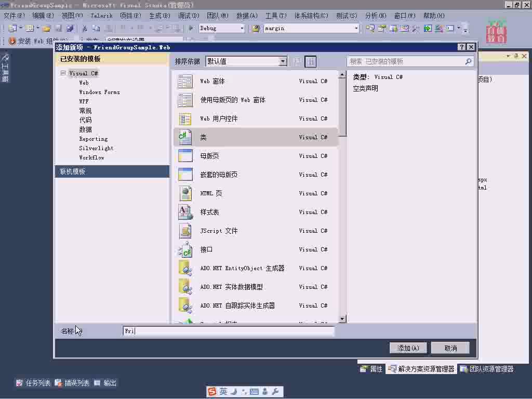Open the New Project button dropdown arrow

point(20,28)
